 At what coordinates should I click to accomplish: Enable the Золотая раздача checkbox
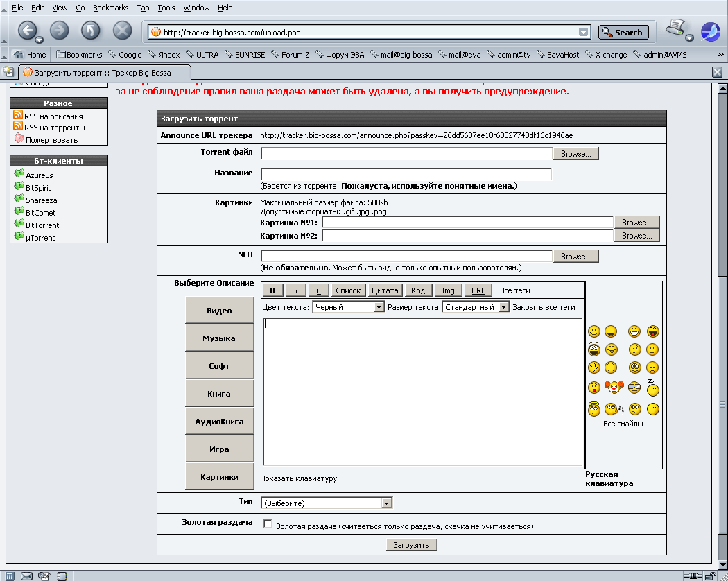(x=268, y=525)
